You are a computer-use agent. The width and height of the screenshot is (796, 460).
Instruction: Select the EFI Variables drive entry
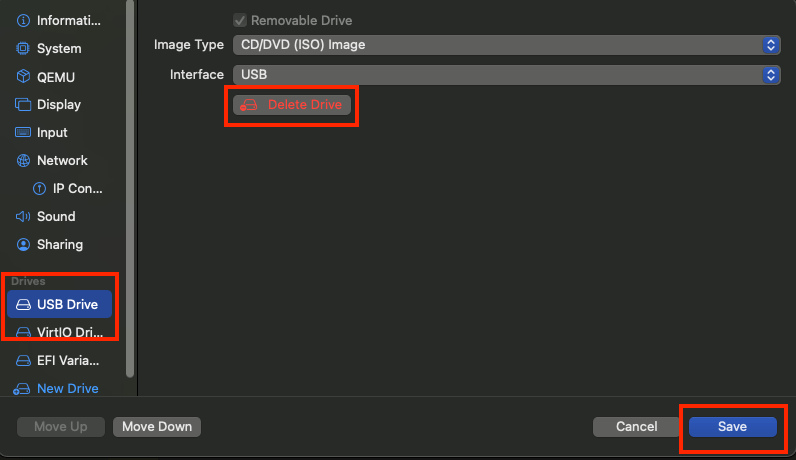[59, 360]
